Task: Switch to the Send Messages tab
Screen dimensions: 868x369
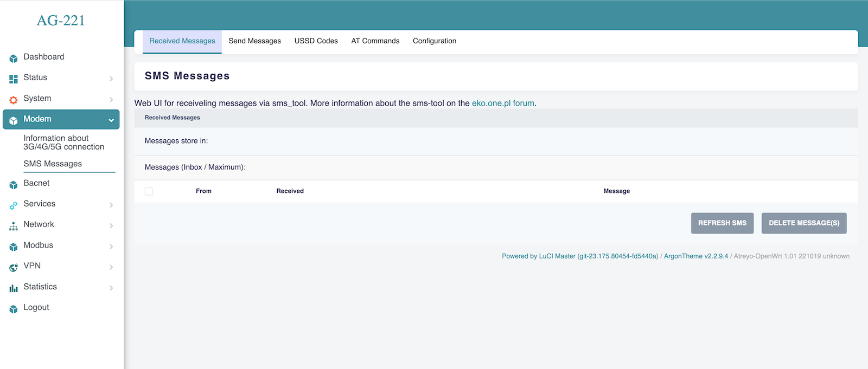Action: tap(254, 41)
